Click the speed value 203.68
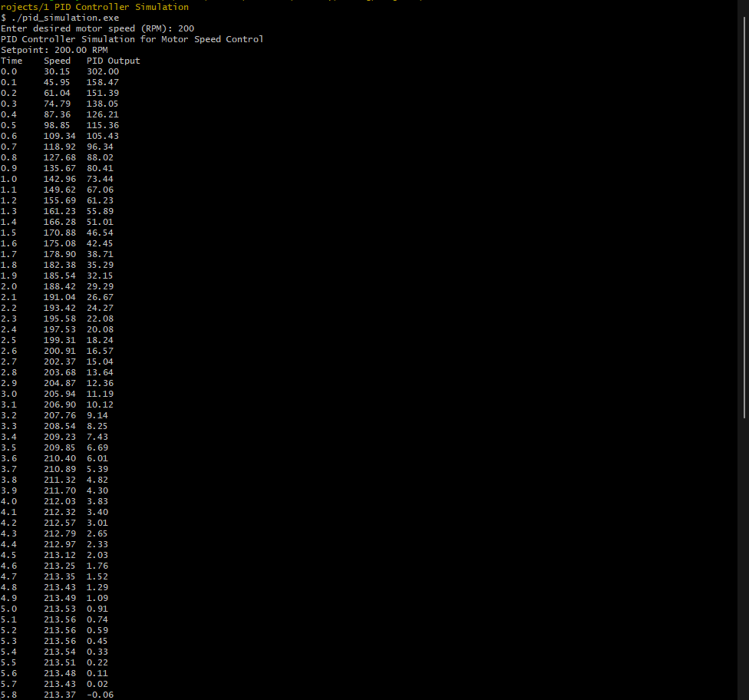The width and height of the screenshot is (749, 700). (60, 373)
